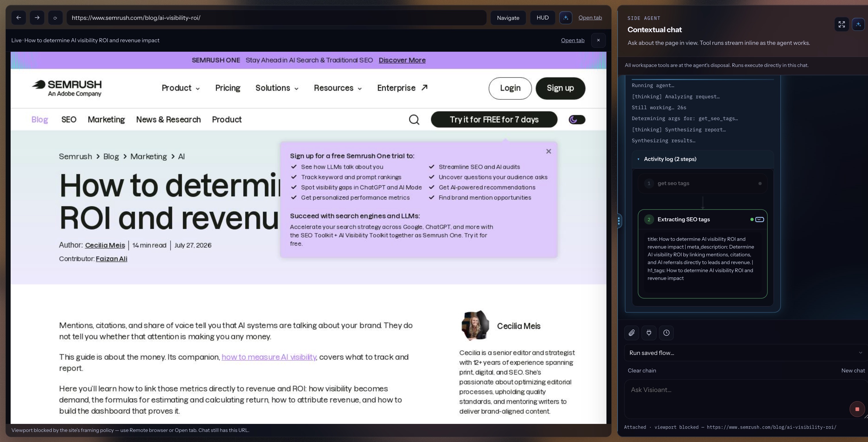Click the URL address bar
This screenshot has width=868, height=442.
[276, 18]
